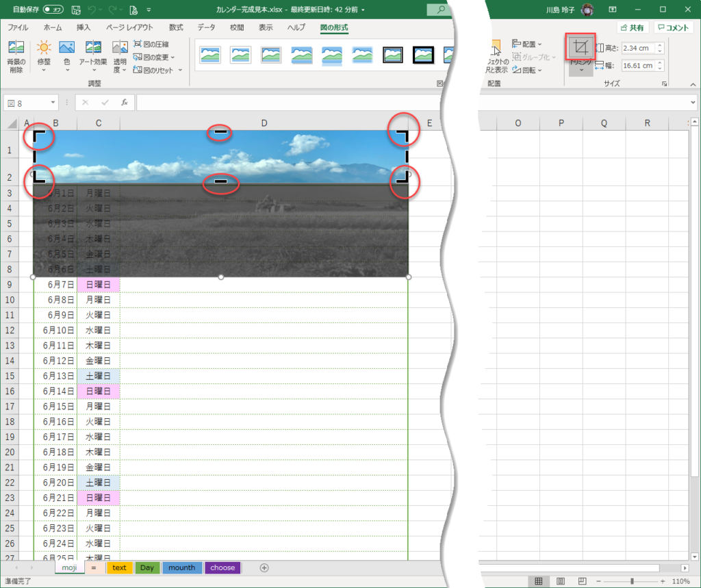The width and height of the screenshot is (701, 588).
Task: Click the bottom-center sizing handle of picture
Action: pos(221,277)
